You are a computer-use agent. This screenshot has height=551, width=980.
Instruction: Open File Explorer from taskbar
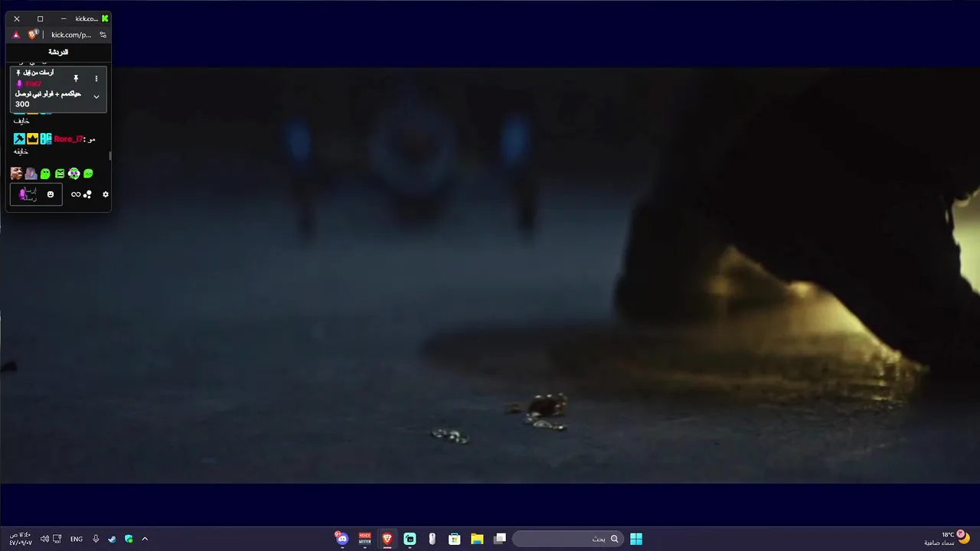point(477,539)
